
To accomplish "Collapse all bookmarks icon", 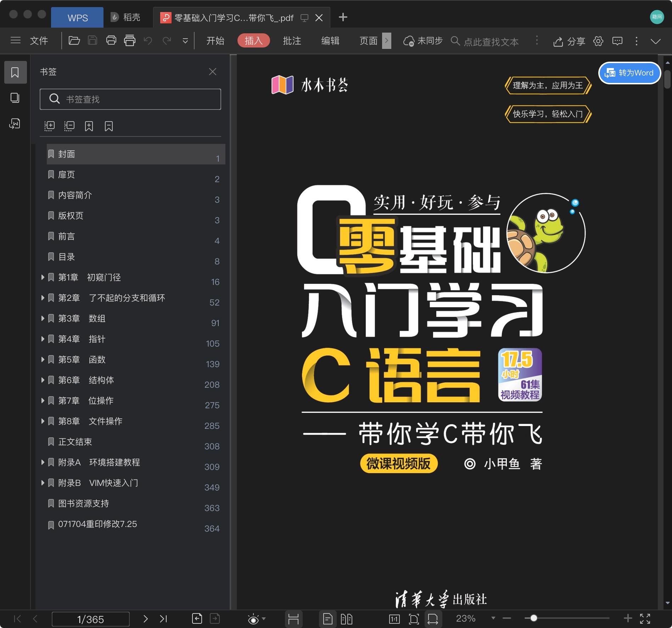I will click(69, 126).
